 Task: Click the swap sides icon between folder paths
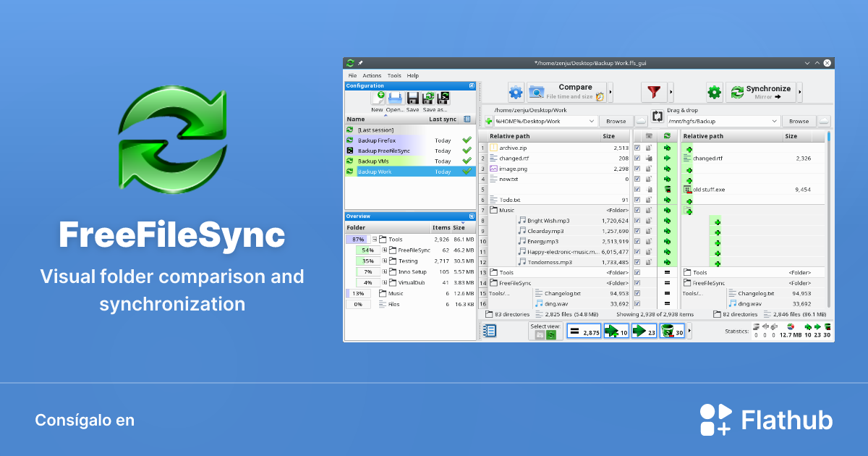pyautogui.click(x=657, y=116)
